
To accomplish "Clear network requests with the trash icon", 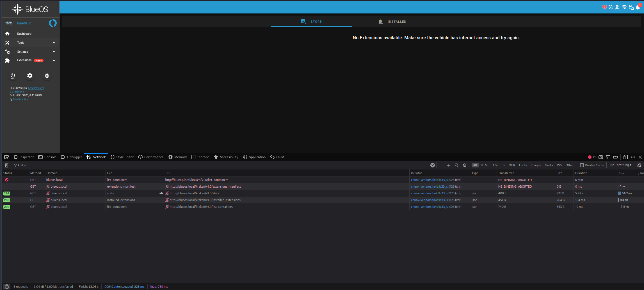I will (6, 165).
